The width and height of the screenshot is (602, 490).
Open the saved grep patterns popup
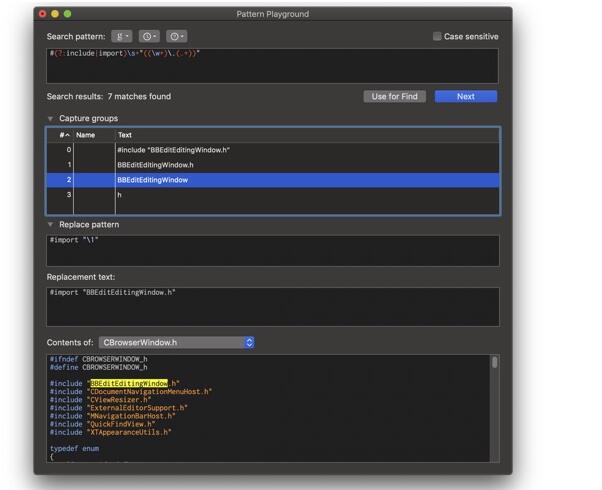coord(122,36)
